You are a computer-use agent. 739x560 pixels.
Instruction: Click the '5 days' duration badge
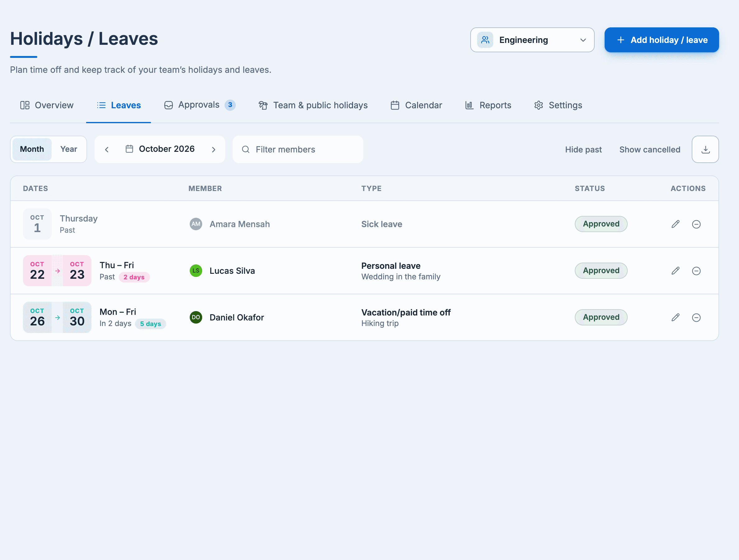(151, 324)
